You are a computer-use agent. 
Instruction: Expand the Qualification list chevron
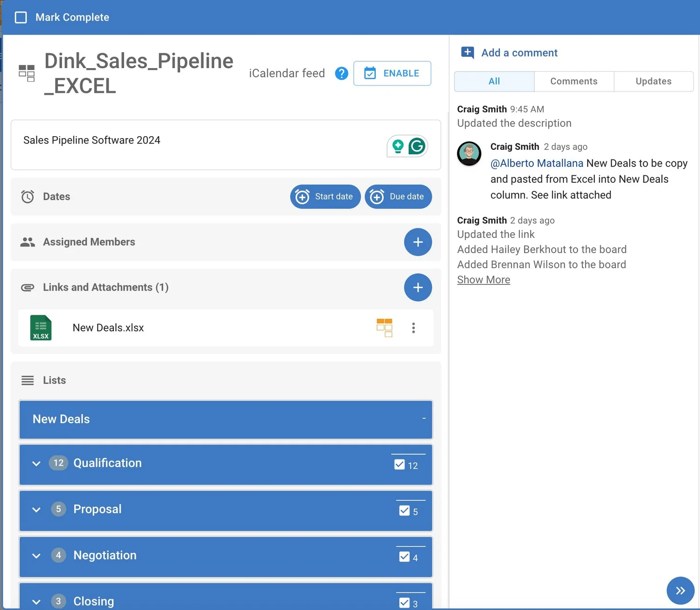click(x=36, y=464)
